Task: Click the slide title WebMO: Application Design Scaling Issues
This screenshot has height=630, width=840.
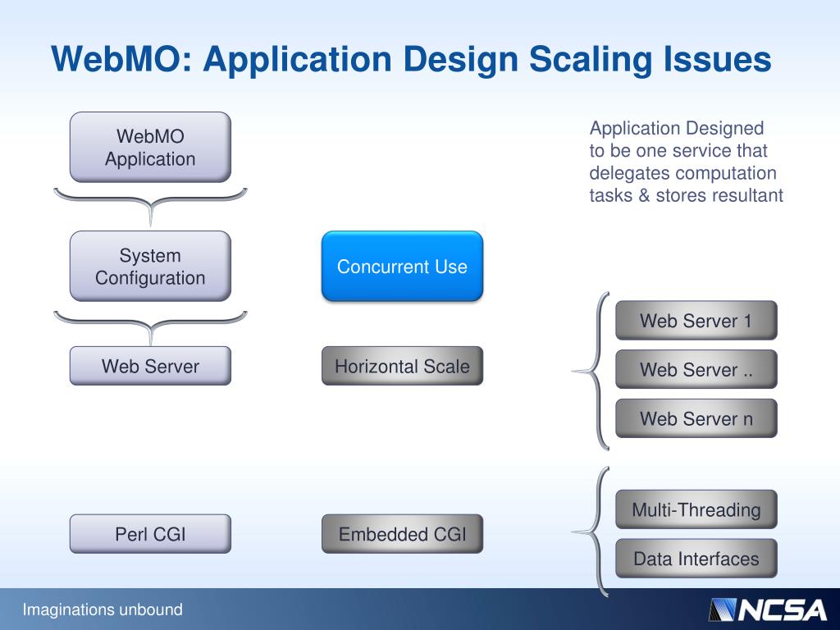Action: pos(411,59)
